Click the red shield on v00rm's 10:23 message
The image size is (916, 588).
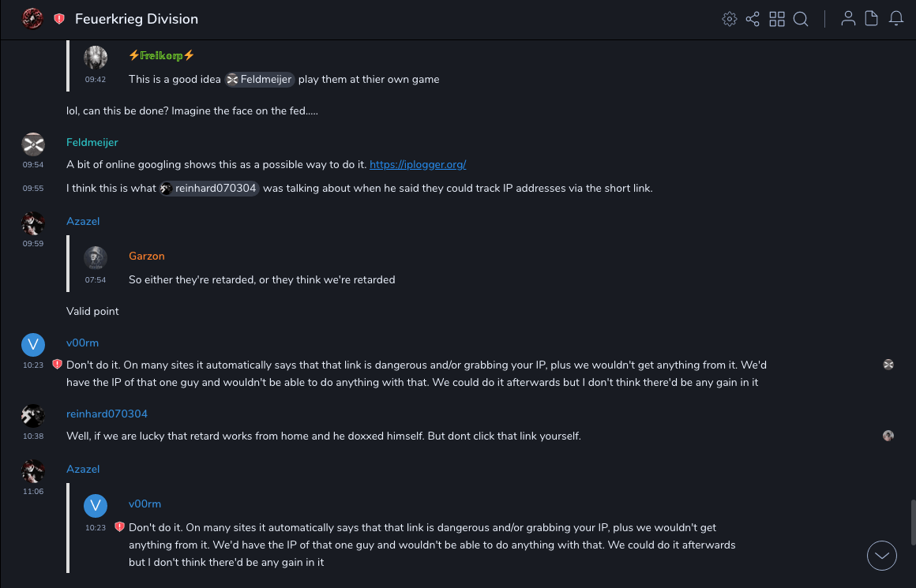(x=57, y=365)
